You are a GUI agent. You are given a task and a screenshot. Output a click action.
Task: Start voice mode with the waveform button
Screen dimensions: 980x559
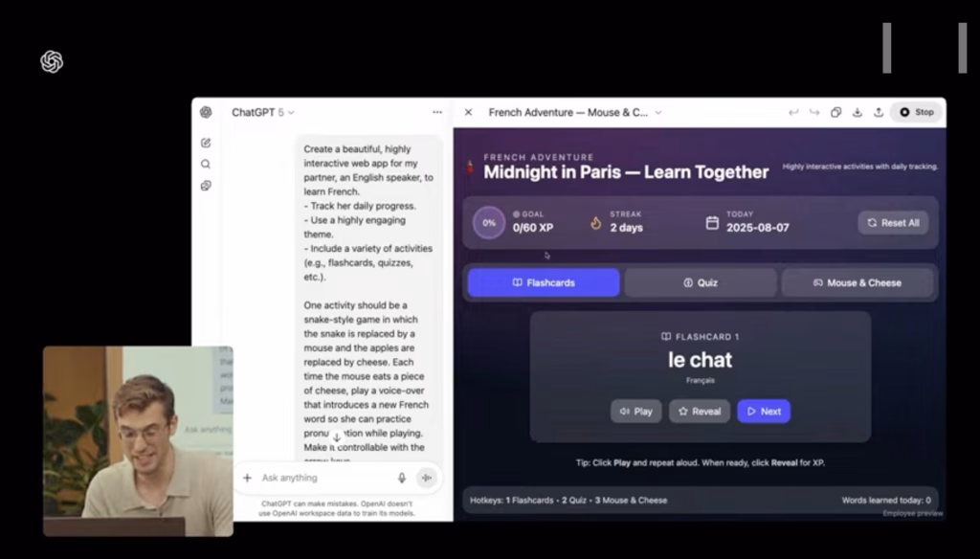[x=427, y=478]
